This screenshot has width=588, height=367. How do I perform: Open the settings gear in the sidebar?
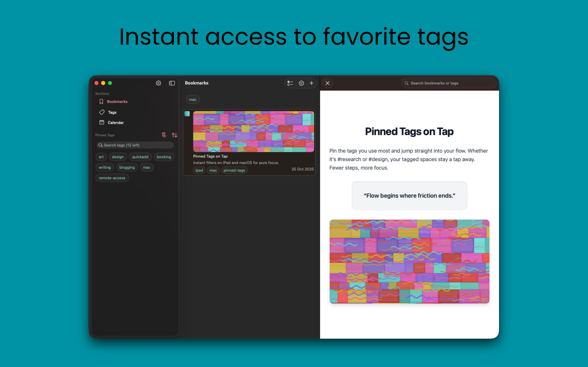tap(158, 83)
